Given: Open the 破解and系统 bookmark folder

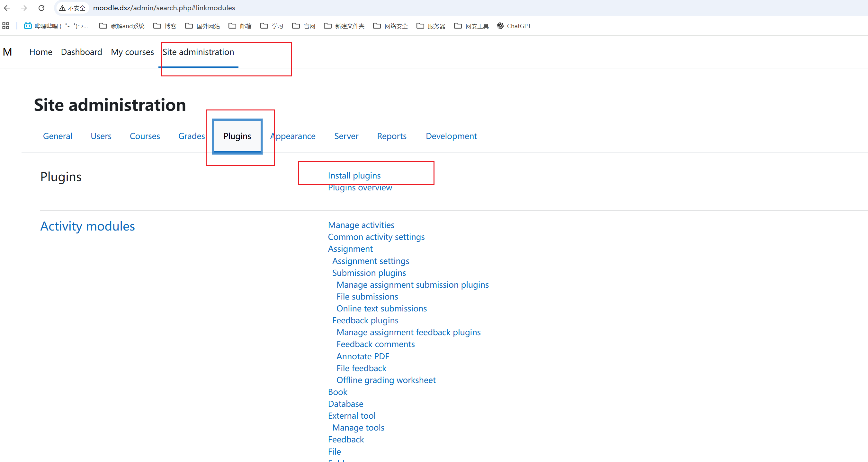Looking at the screenshot, I should click(122, 26).
